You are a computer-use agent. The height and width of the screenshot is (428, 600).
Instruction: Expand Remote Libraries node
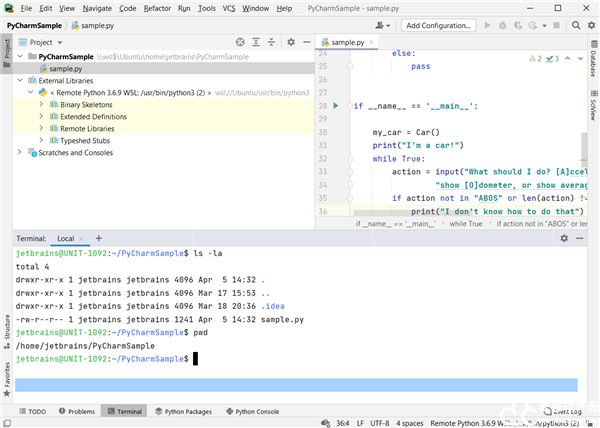point(41,128)
